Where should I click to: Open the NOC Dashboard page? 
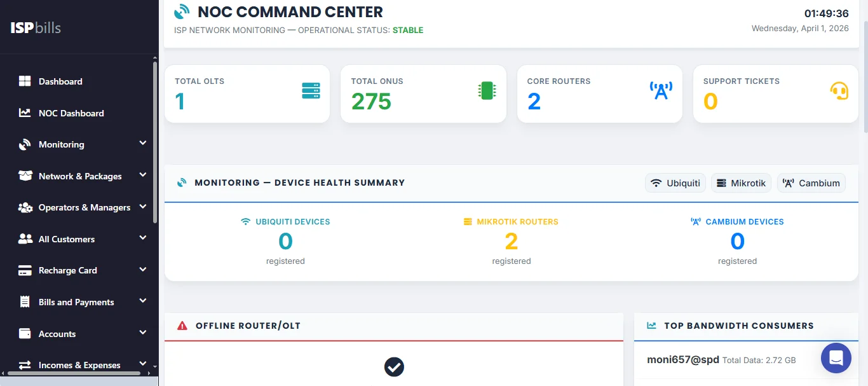coord(71,113)
